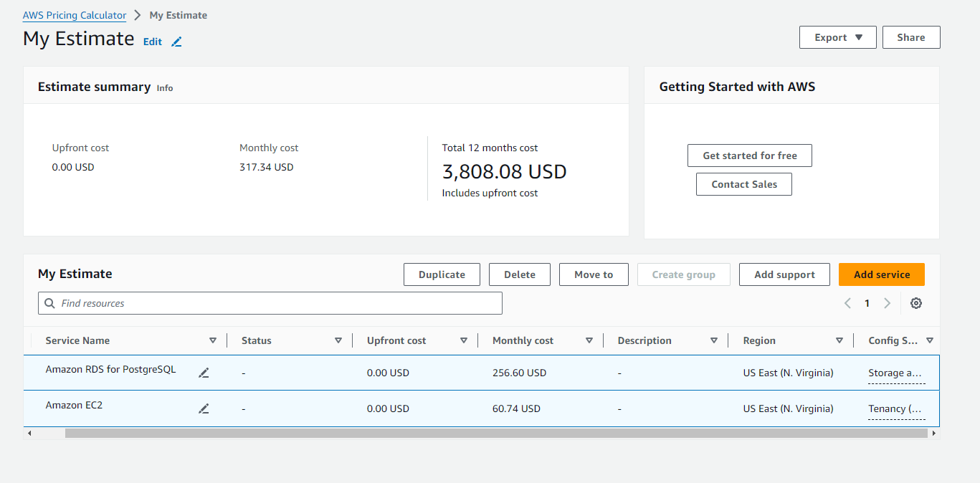The image size is (980, 483).
Task: Click the orange Add service button
Action: 882,274
